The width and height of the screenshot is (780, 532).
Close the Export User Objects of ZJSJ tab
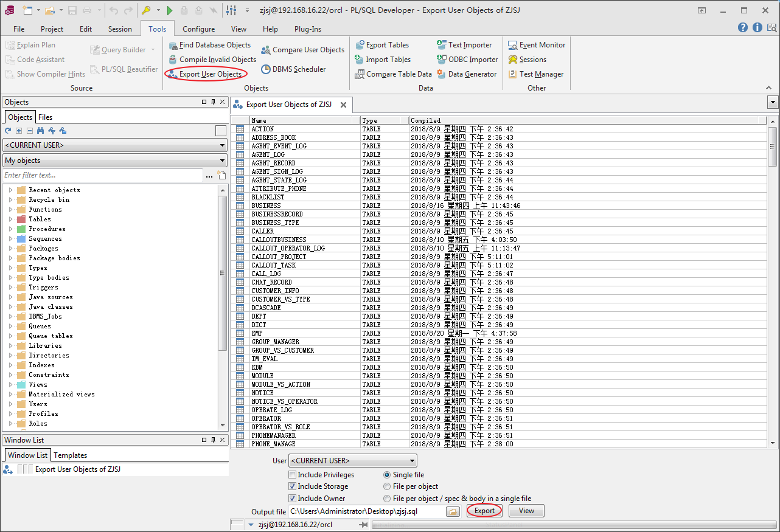[x=343, y=105]
